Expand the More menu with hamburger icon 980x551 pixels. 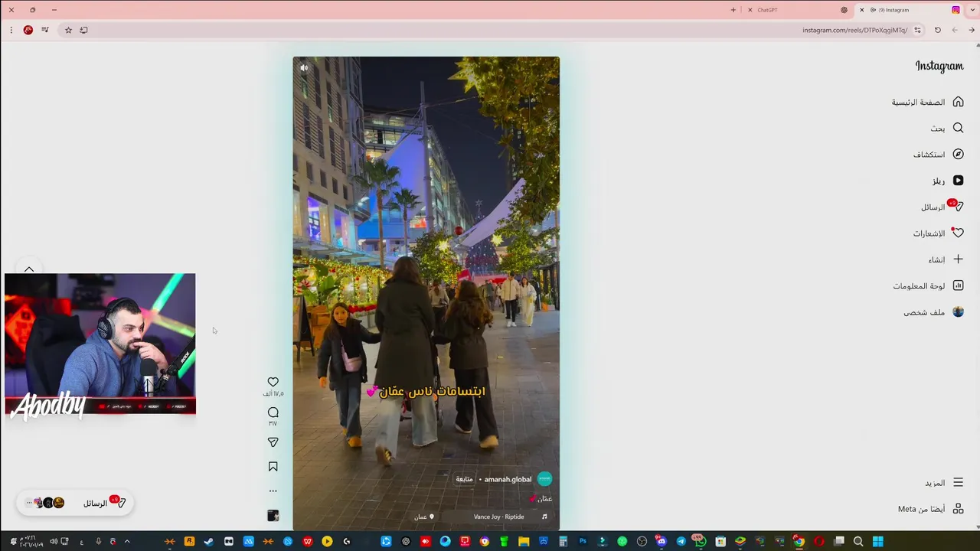pos(944,483)
